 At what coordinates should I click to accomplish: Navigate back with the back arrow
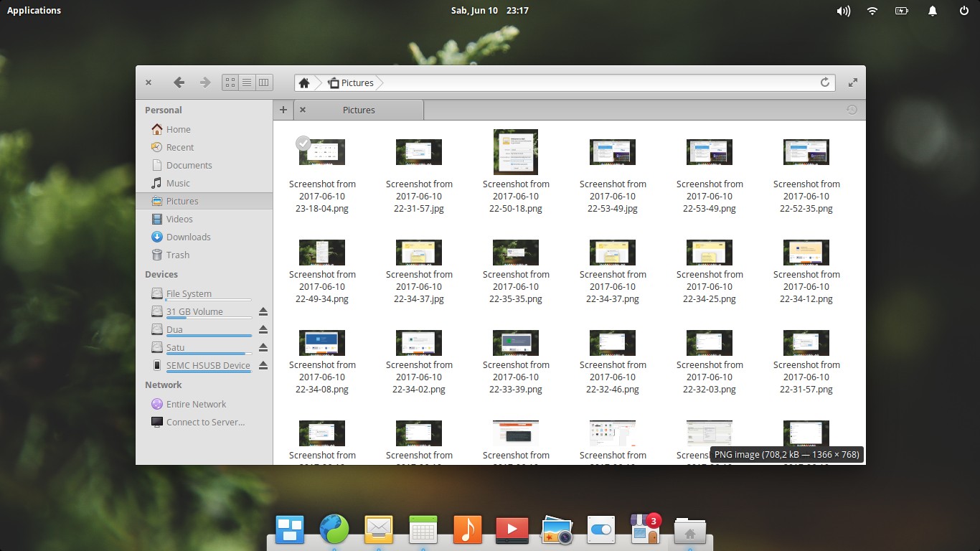(179, 83)
